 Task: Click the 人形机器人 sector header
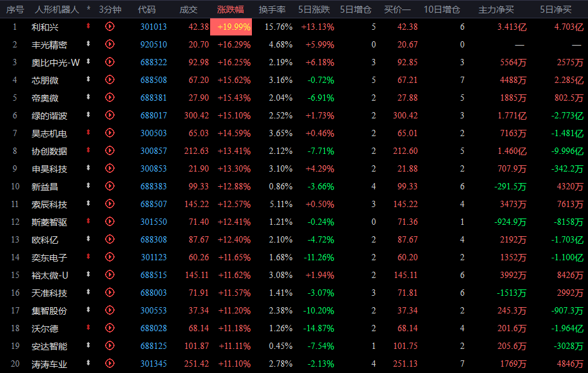click(x=57, y=9)
